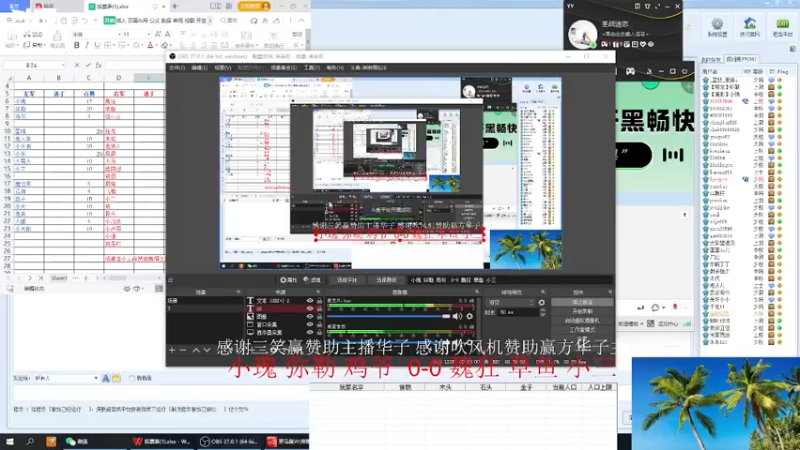Click the heart icon under the YY nickname

(643, 44)
